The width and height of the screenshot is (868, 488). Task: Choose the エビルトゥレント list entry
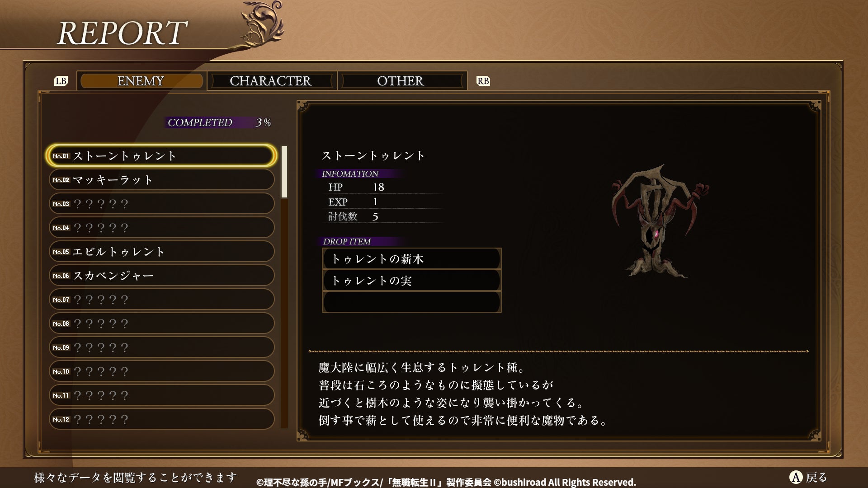pyautogui.click(x=161, y=252)
